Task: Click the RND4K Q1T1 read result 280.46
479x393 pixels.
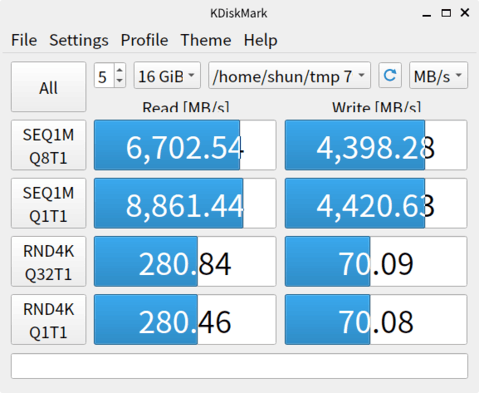Action: [185, 320]
